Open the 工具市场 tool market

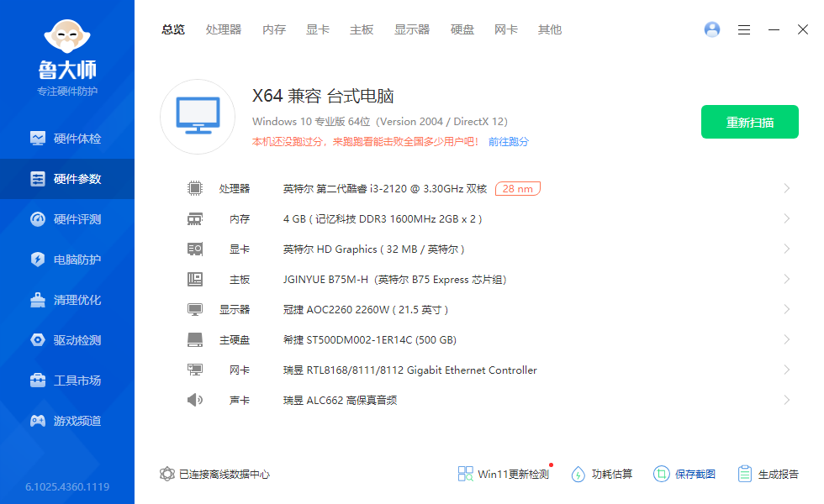(x=67, y=381)
